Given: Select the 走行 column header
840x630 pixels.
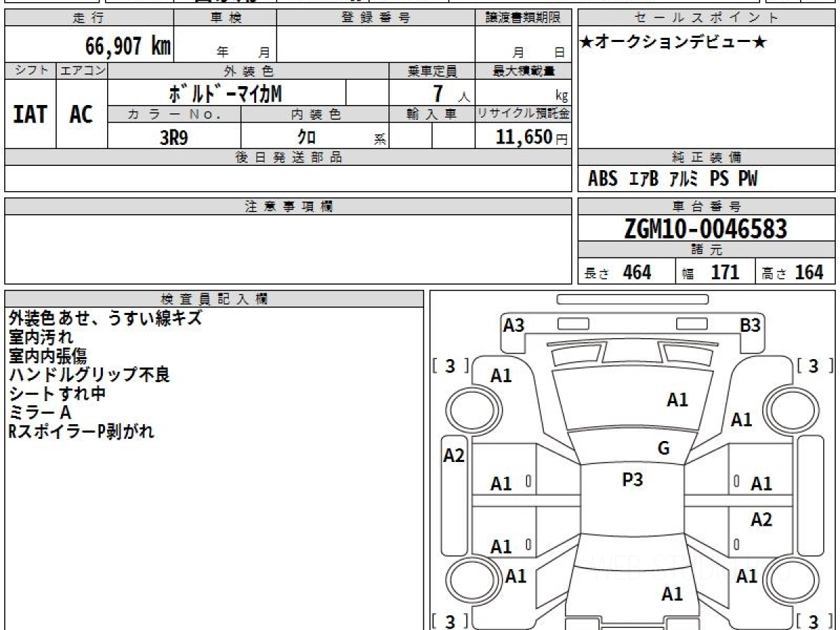Looking at the screenshot, I should (89, 18).
